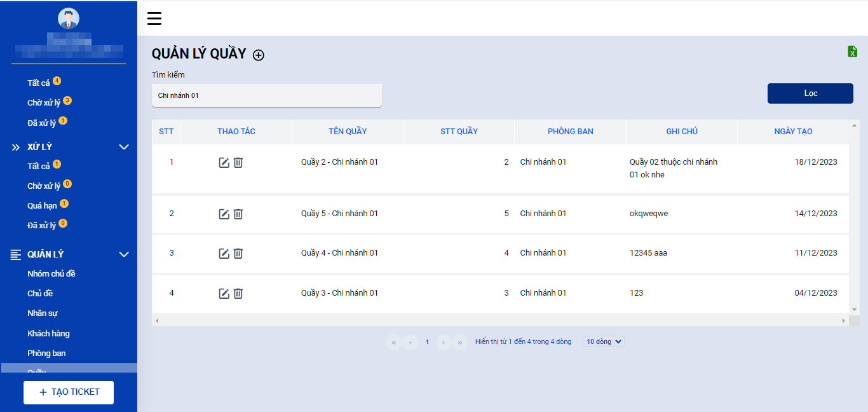Click the double-arrow icon beside XỬ LÝ
The width and height of the screenshot is (868, 412).
point(16,147)
